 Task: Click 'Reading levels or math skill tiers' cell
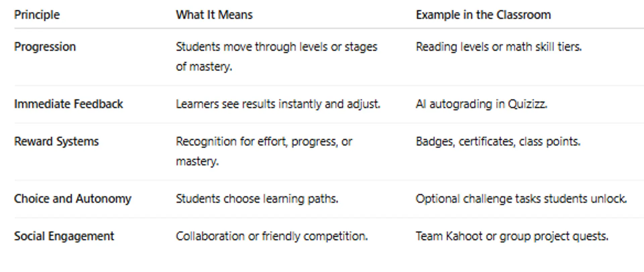point(498,47)
